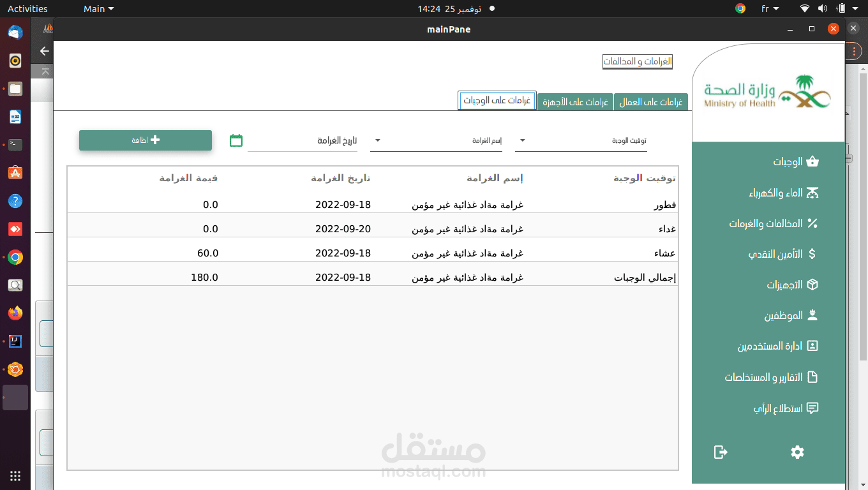Viewport: 868px width, 490px height.
Task: Sort by تاريخ الغرامة column header
Action: coord(341,179)
